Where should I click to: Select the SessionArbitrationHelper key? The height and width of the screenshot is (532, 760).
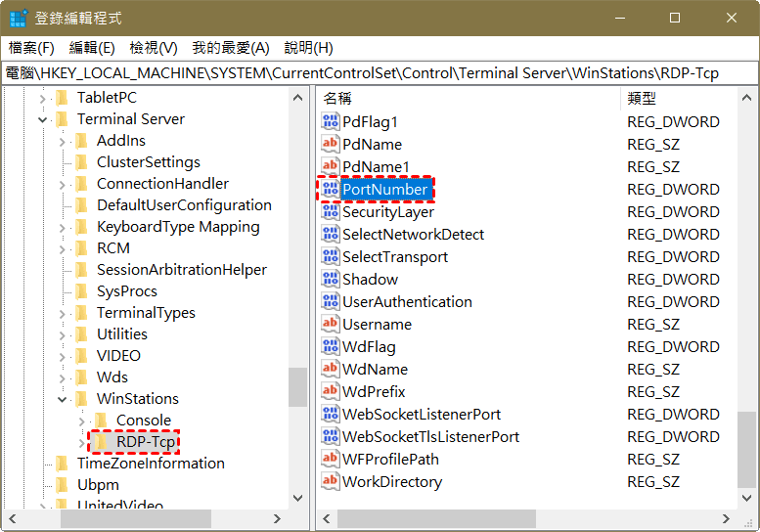182,270
